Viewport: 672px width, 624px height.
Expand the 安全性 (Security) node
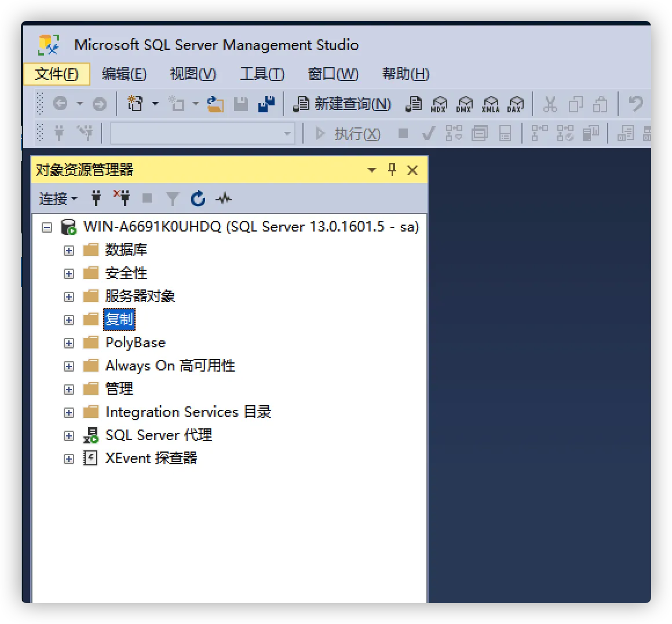tap(69, 274)
